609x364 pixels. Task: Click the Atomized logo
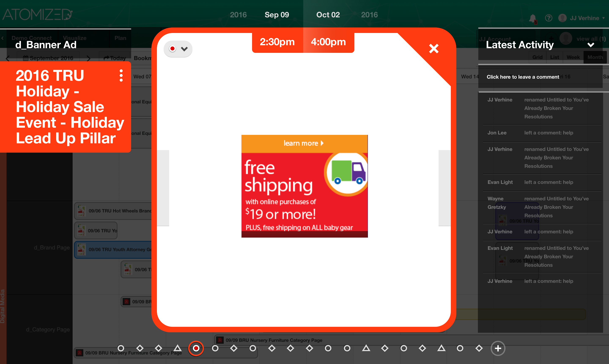tap(37, 14)
